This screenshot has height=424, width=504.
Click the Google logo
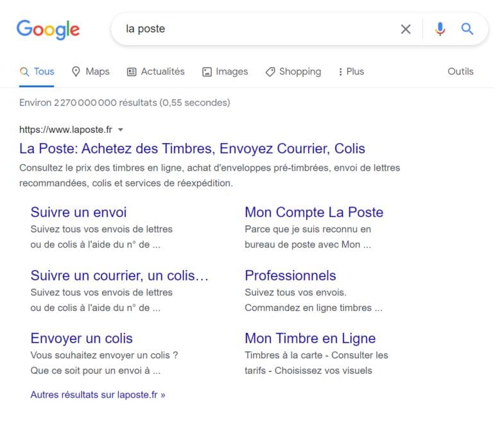pyautogui.click(x=48, y=30)
